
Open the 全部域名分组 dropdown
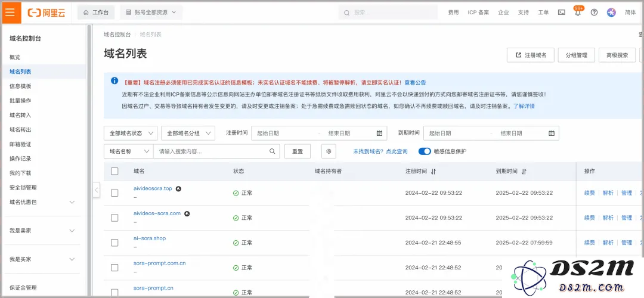[x=188, y=133]
